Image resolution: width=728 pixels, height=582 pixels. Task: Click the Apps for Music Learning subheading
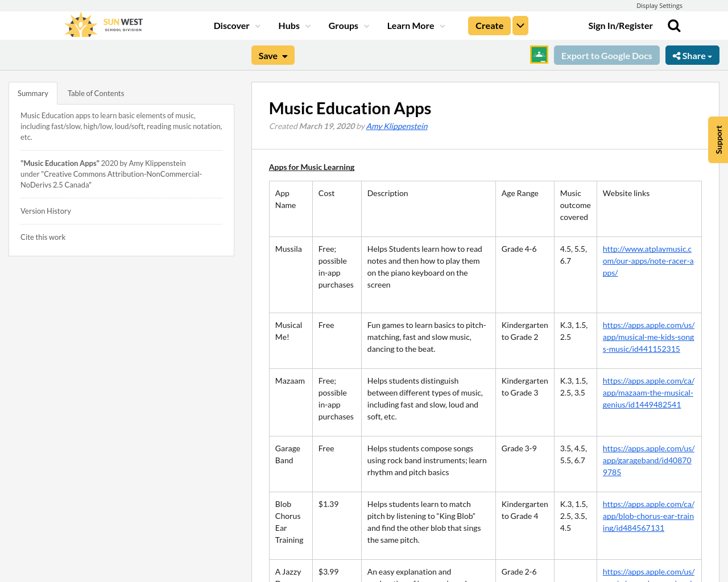point(312,167)
